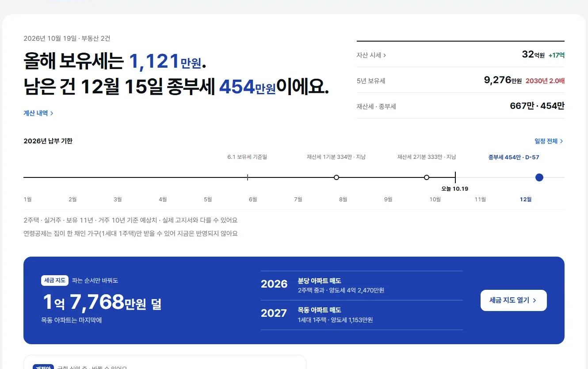
Task: Click the 종부세 454만 · D-57 label
Action: 514,157
